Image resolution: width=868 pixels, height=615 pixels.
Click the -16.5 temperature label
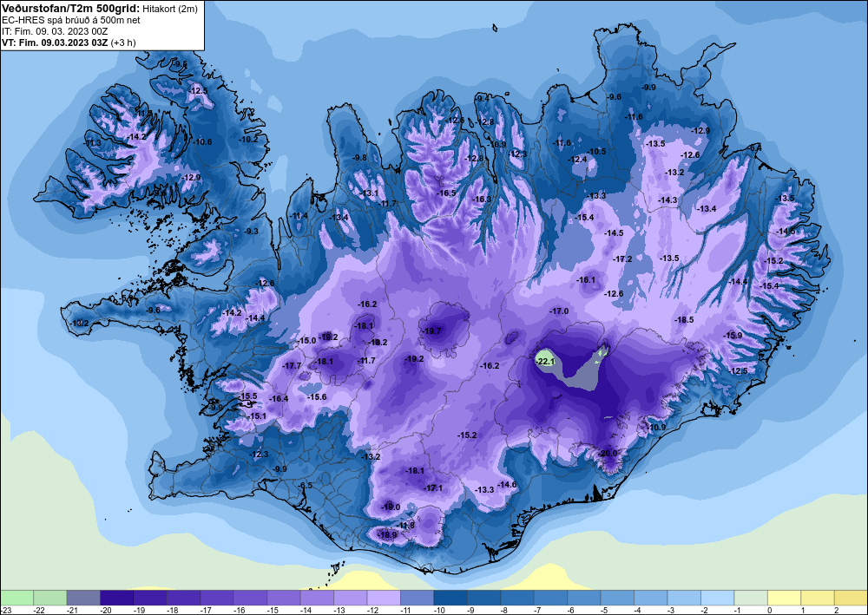(447, 193)
